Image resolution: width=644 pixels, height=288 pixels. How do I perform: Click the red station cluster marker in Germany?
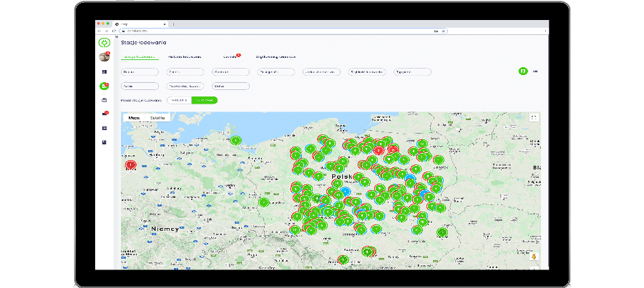(x=131, y=164)
